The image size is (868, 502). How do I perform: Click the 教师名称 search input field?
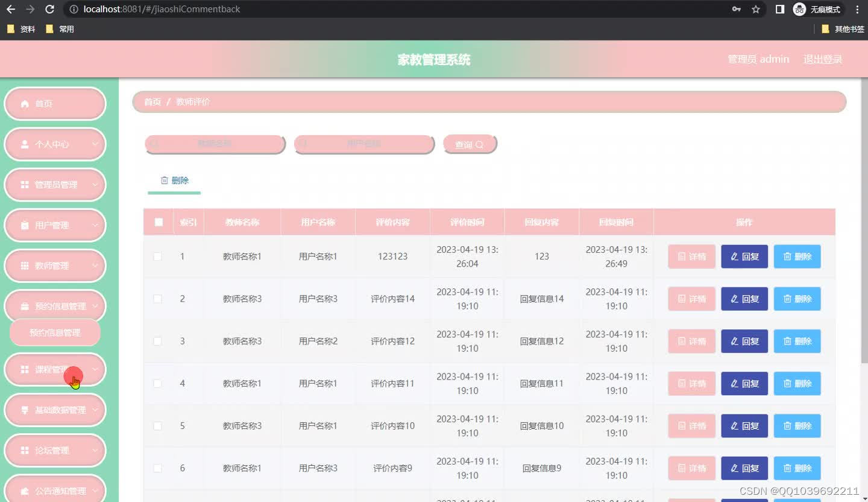pyautogui.click(x=214, y=144)
